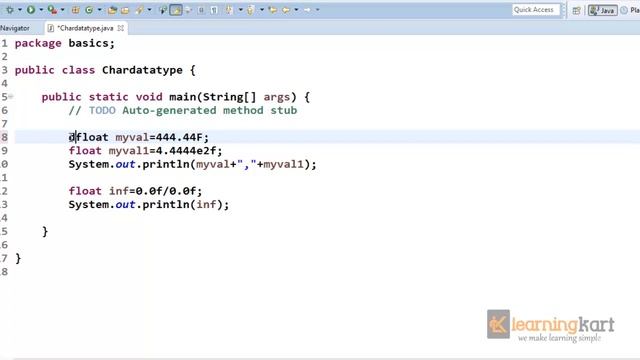Toggle Word Wrap in toolbar
The height and width of the screenshot is (360, 640).
coord(188,10)
